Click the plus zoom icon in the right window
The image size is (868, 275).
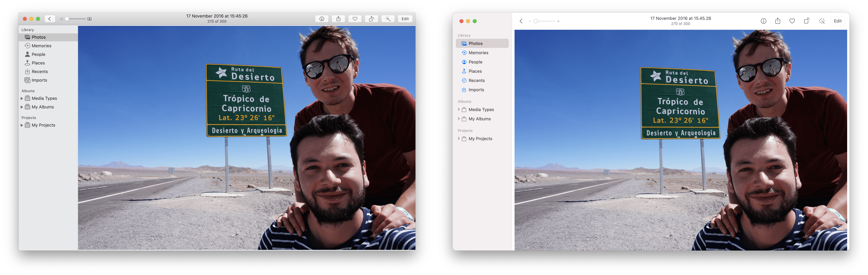tap(558, 21)
